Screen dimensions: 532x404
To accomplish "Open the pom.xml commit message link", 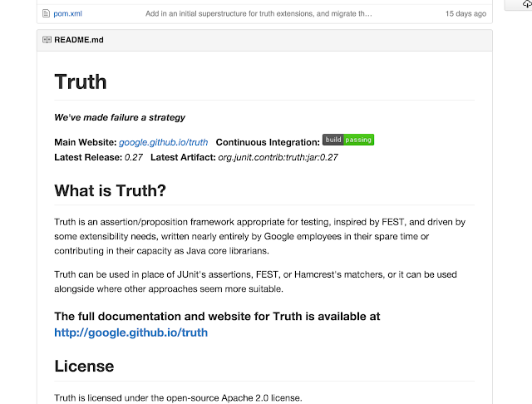I will [259, 13].
